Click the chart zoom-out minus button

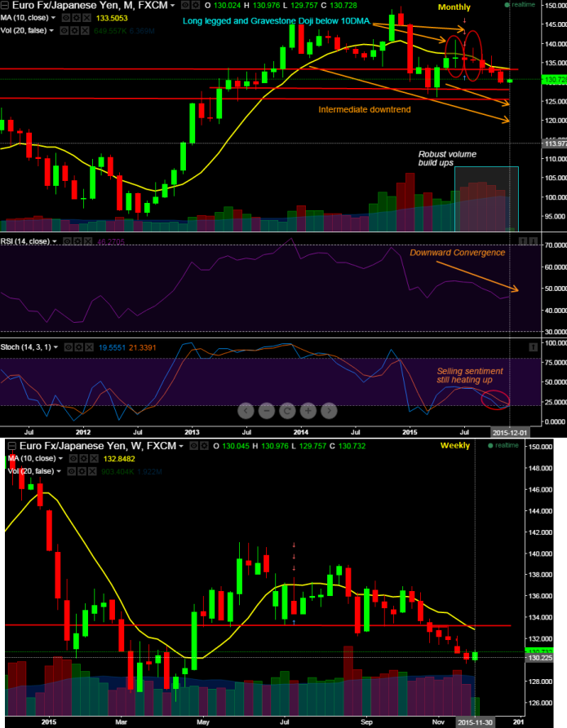point(267,410)
